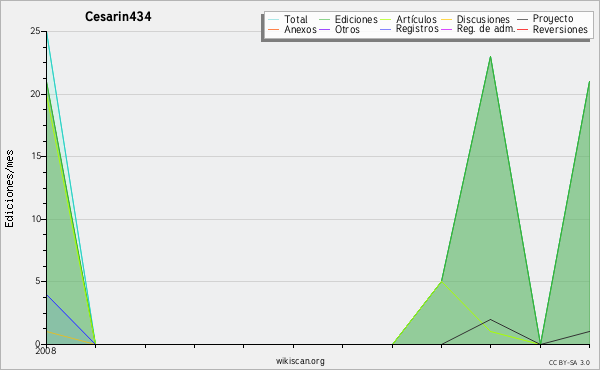600x370 pixels.
Task: Click the 5 y-axis value
Action: (38, 281)
